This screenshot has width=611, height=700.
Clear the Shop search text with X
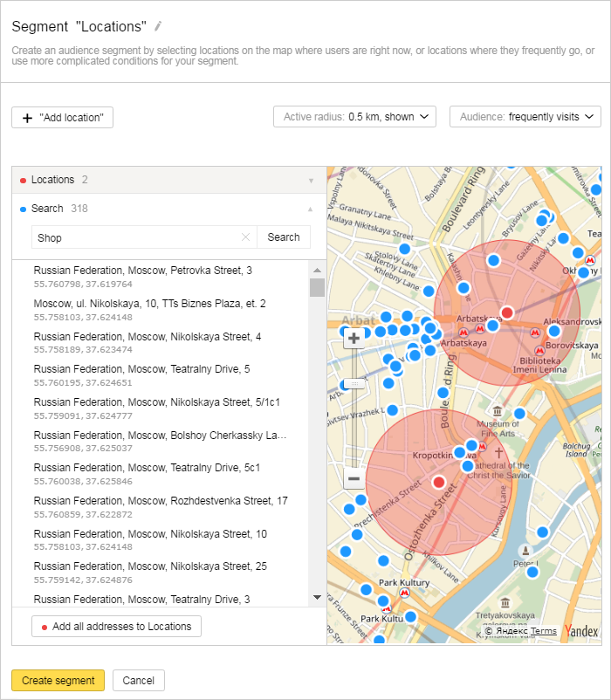click(x=245, y=237)
